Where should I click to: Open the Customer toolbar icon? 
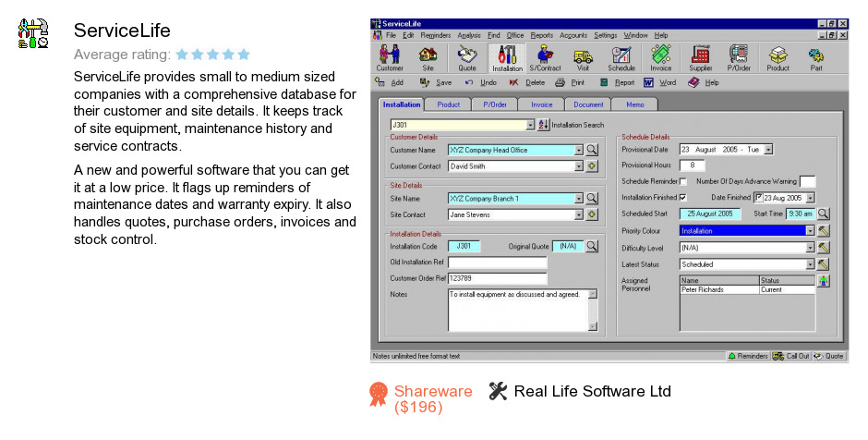390,58
